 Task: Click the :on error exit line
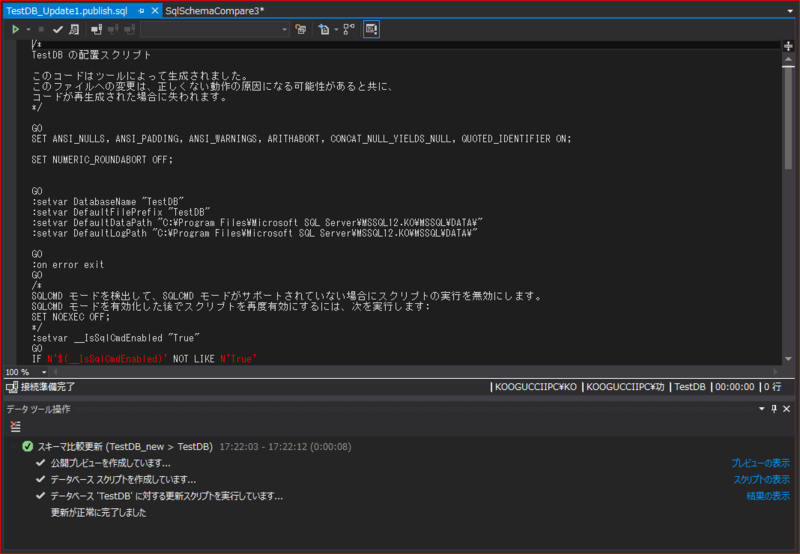point(67,265)
